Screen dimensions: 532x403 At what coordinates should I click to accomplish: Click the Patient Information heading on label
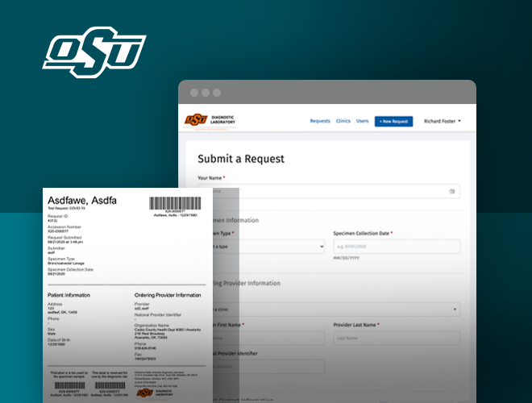click(69, 295)
